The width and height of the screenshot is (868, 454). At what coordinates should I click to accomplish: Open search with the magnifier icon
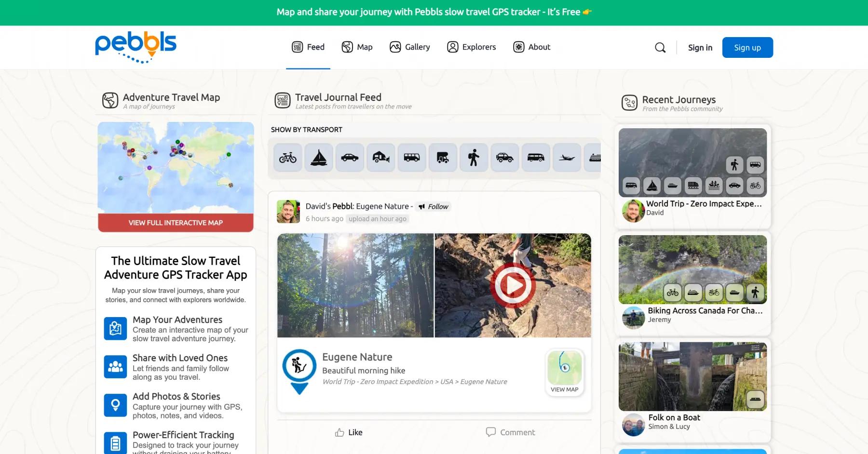660,47
